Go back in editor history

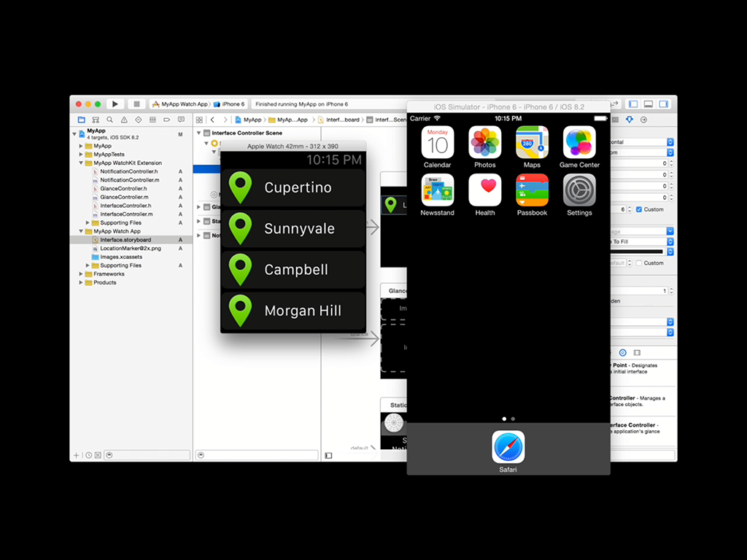(212, 120)
